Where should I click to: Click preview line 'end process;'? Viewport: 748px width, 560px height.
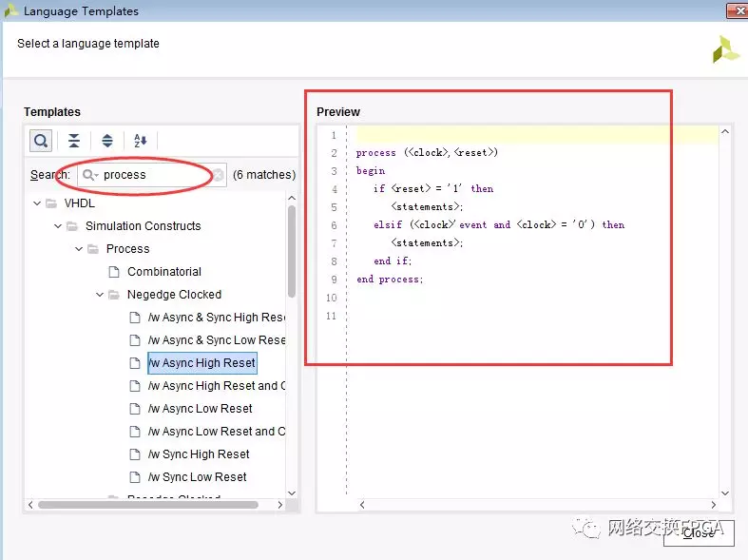(390, 280)
